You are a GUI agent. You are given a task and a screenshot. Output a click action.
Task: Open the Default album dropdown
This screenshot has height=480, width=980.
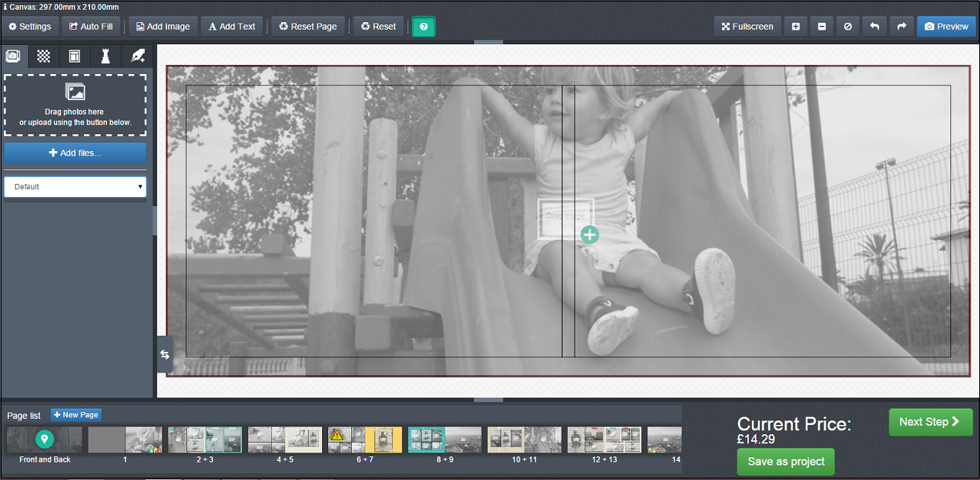click(x=75, y=187)
